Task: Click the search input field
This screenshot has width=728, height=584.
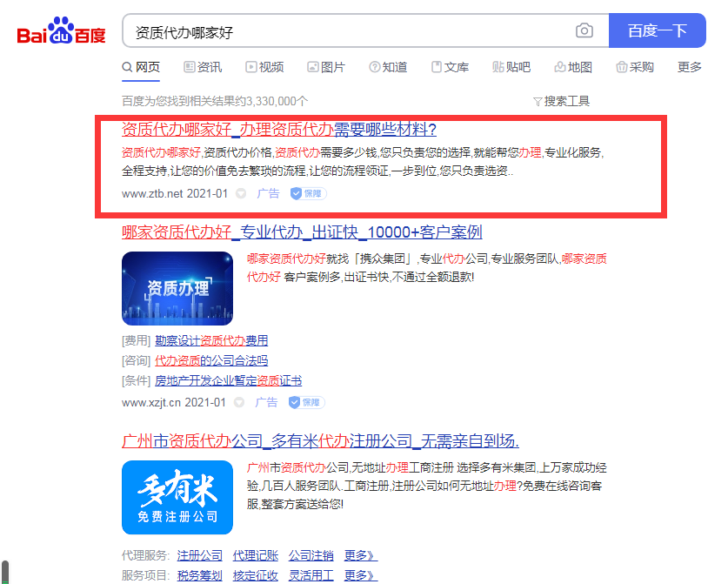Action: (x=348, y=31)
